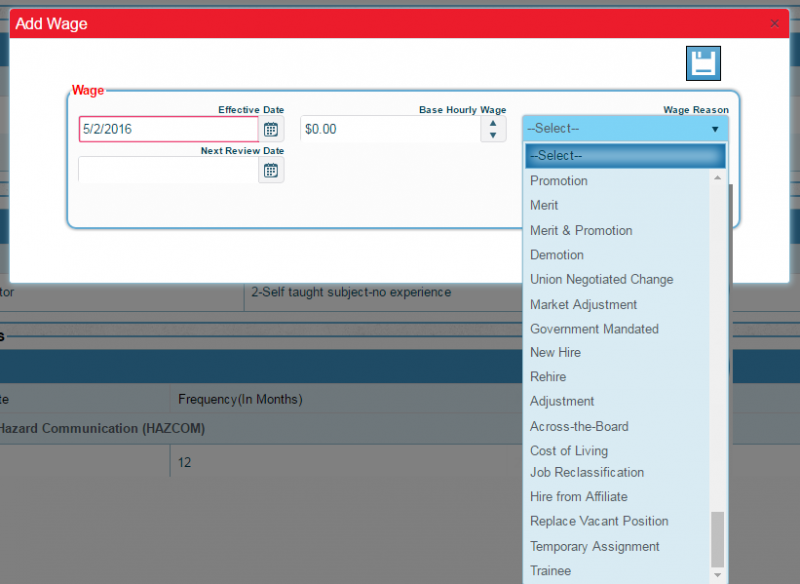Open the Effective Date calendar picker
This screenshot has height=584, width=800.
(x=269, y=128)
